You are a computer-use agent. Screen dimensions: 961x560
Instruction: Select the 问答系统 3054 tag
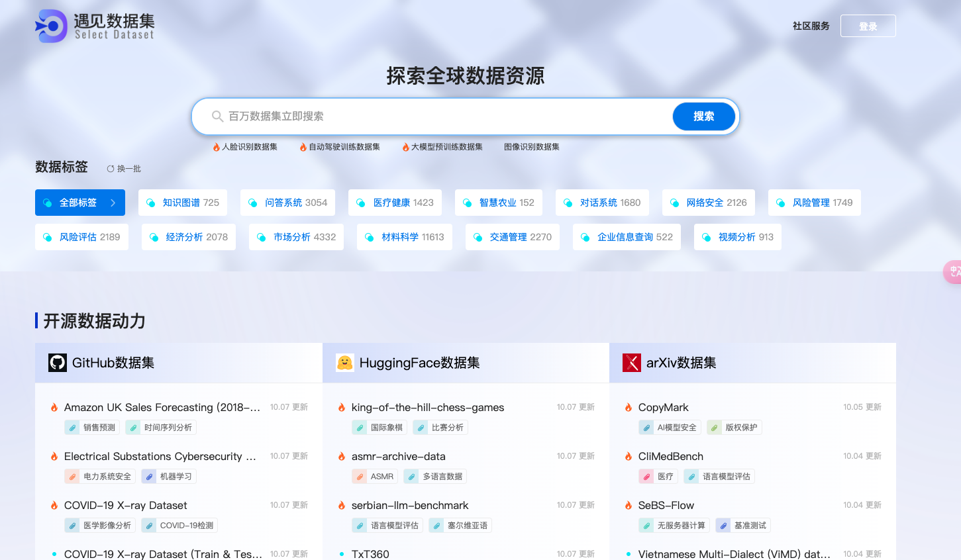pyautogui.click(x=287, y=203)
